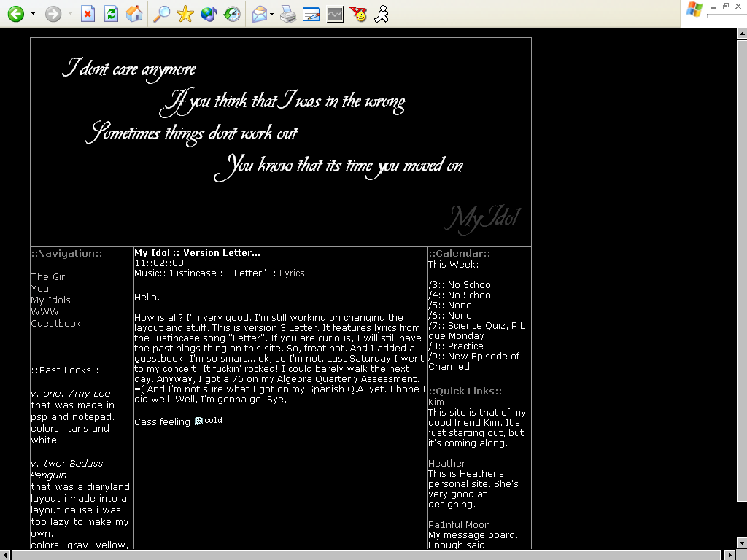Click the '/8:: Practice' calendar entry
The width and height of the screenshot is (747, 560).
456,346
